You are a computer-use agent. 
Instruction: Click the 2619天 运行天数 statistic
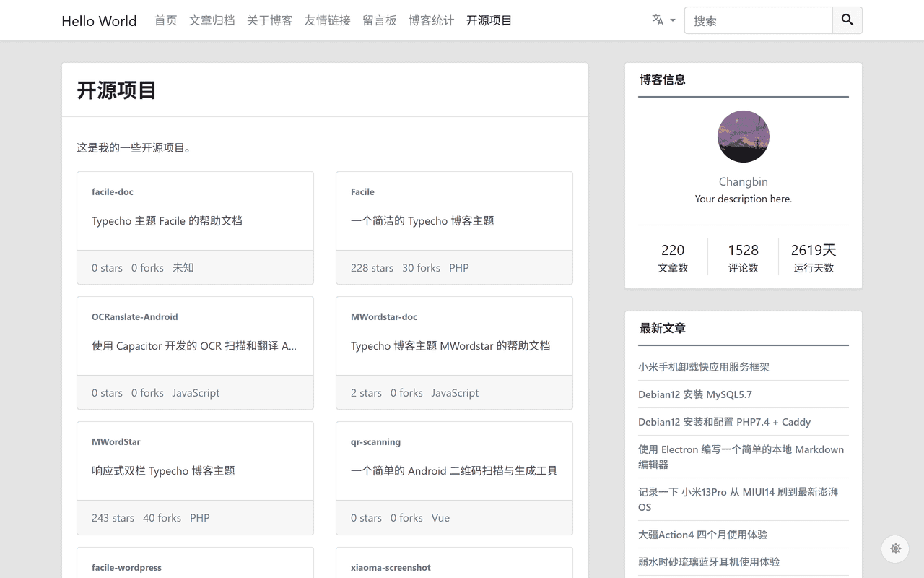pyautogui.click(x=814, y=258)
